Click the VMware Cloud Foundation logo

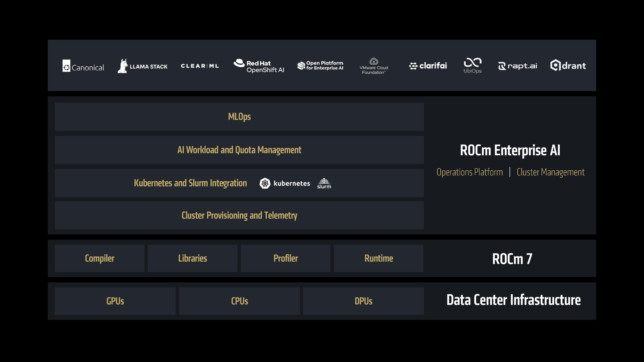pyautogui.click(x=374, y=66)
